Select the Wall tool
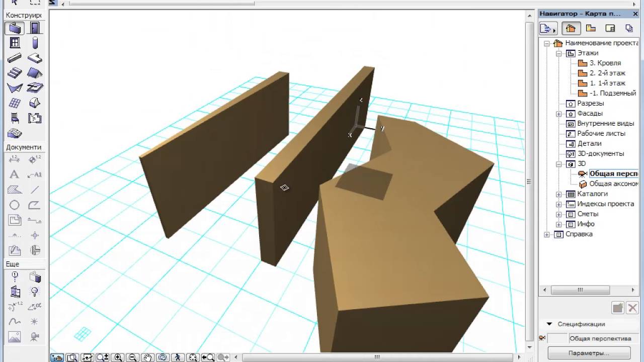Image resolution: width=644 pixels, height=362 pixels. 15,28
